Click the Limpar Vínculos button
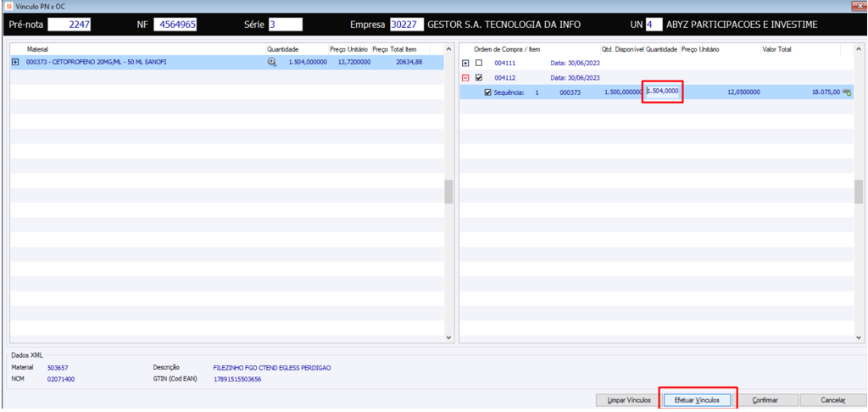 click(628, 400)
